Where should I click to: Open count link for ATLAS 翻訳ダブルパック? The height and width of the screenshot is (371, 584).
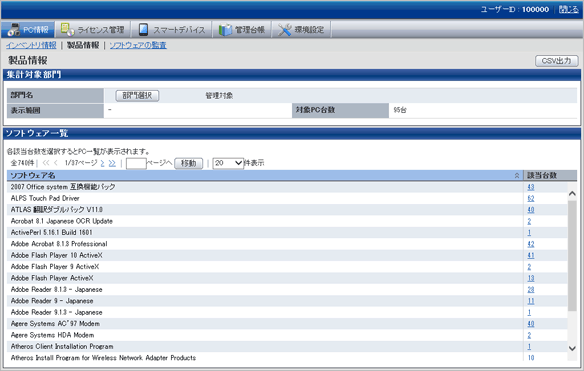(531, 210)
